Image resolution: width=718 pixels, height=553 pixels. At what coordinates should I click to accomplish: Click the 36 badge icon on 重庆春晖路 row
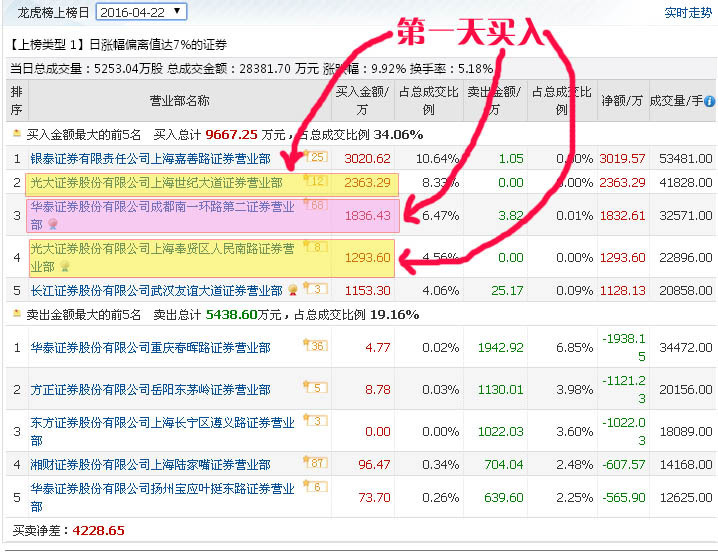coord(315,345)
